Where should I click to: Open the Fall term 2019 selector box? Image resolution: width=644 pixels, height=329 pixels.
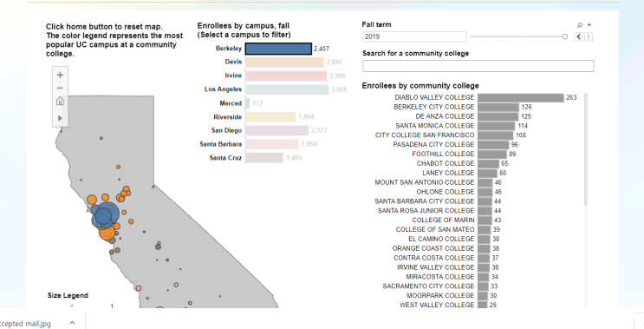414,36
